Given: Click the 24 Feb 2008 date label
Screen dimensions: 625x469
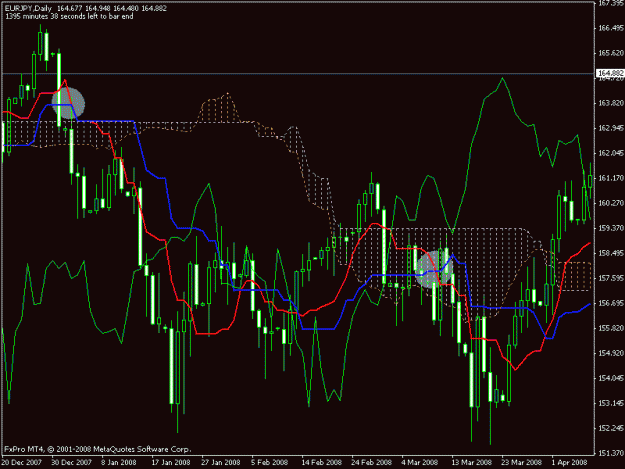Looking at the screenshot, I should tap(371, 463).
